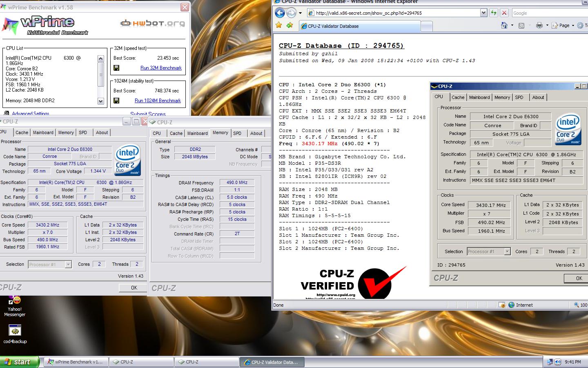The height and width of the screenshot is (368, 588).
Task: Click the Internet zone globe icon
Action: click(511, 305)
